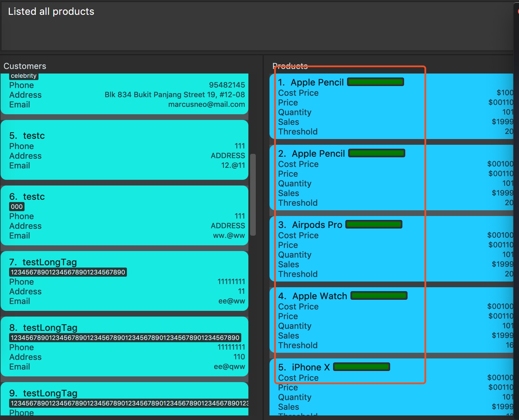The image size is (519, 420).
Task: Click the 30-digit tag on customer 7
Action: coord(68,272)
